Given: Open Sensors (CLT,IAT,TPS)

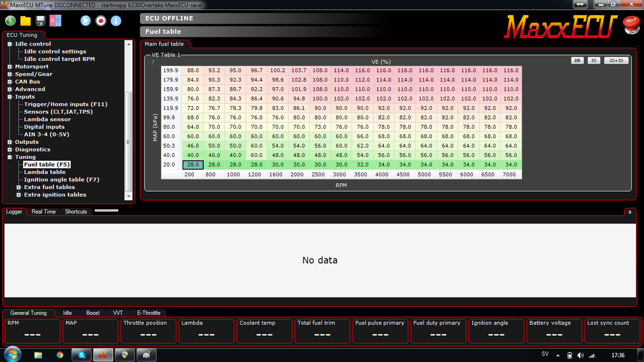Looking at the screenshot, I should pyautogui.click(x=58, y=112).
